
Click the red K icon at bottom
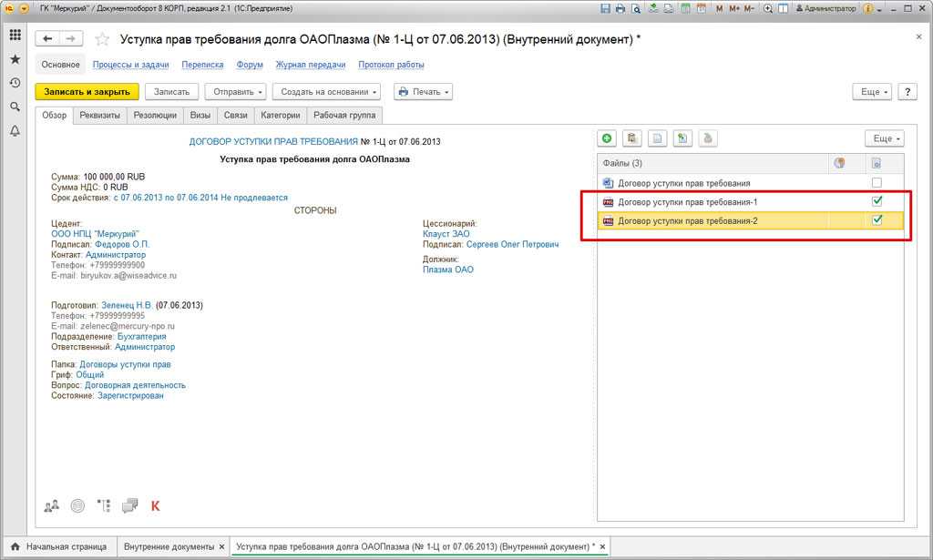(x=155, y=505)
